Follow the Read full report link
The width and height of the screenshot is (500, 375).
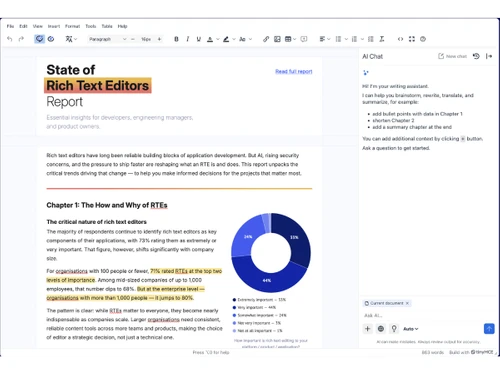pos(294,71)
